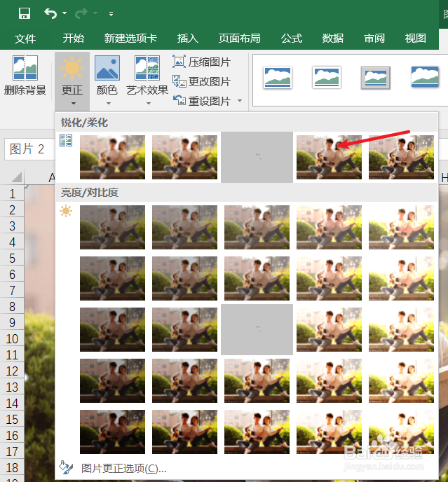Image resolution: width=448 pixels, height=482 pixels.
Task: Switch to the 数据 tab
Action: 332,39
